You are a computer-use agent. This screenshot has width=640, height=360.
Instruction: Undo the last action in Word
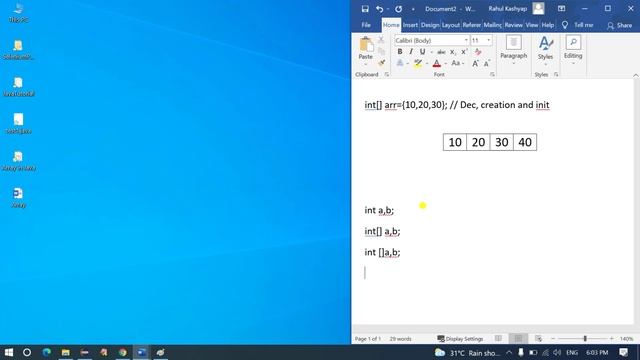pyautogui.click(x=380, y=9)
